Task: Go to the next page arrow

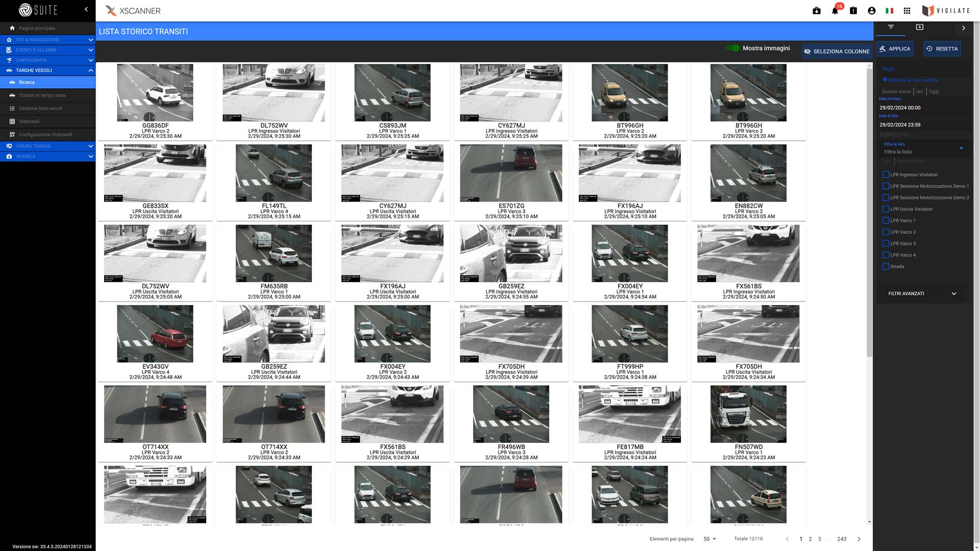Action: (x=859, y=539)
